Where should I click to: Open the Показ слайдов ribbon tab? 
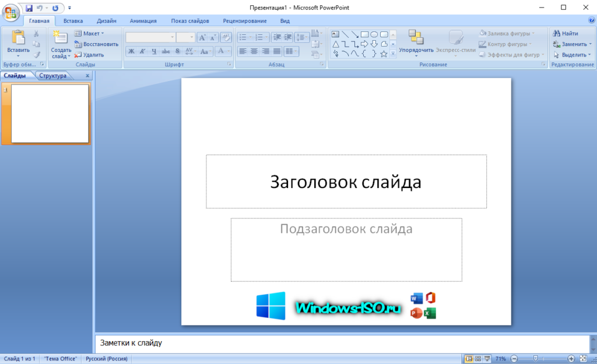[190, 21]
